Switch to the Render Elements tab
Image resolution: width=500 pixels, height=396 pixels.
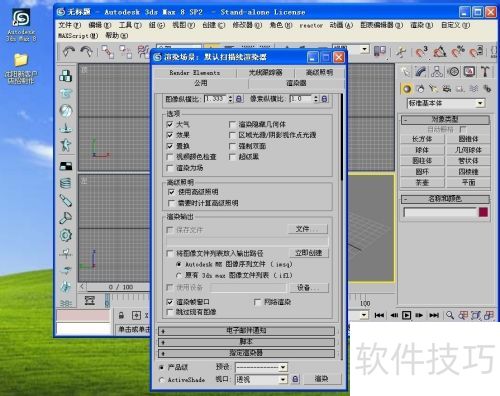(x=195, y=72)
